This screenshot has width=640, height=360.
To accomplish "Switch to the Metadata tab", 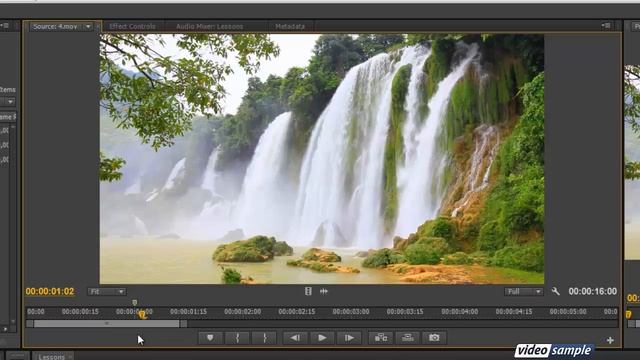I will (290, 27).
